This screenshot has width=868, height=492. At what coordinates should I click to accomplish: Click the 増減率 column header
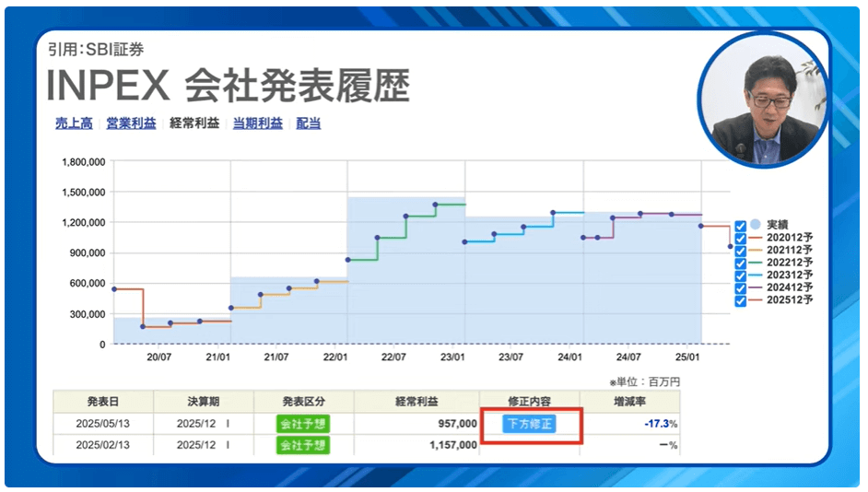(x=630, y=402)
